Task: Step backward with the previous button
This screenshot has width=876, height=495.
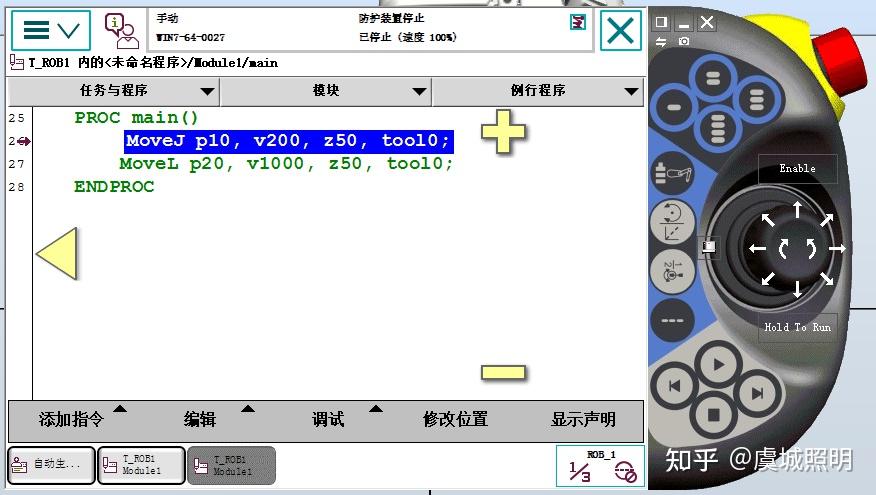Action: click(674, 385)
